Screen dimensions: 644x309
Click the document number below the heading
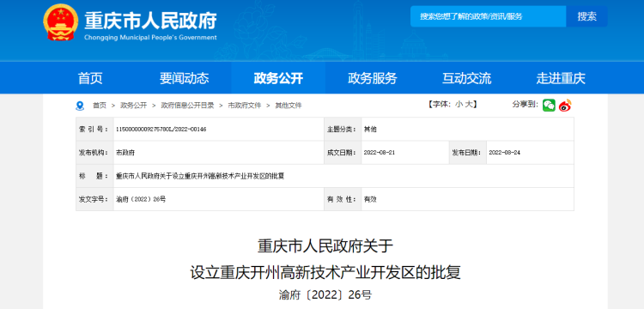click(325, 294)
